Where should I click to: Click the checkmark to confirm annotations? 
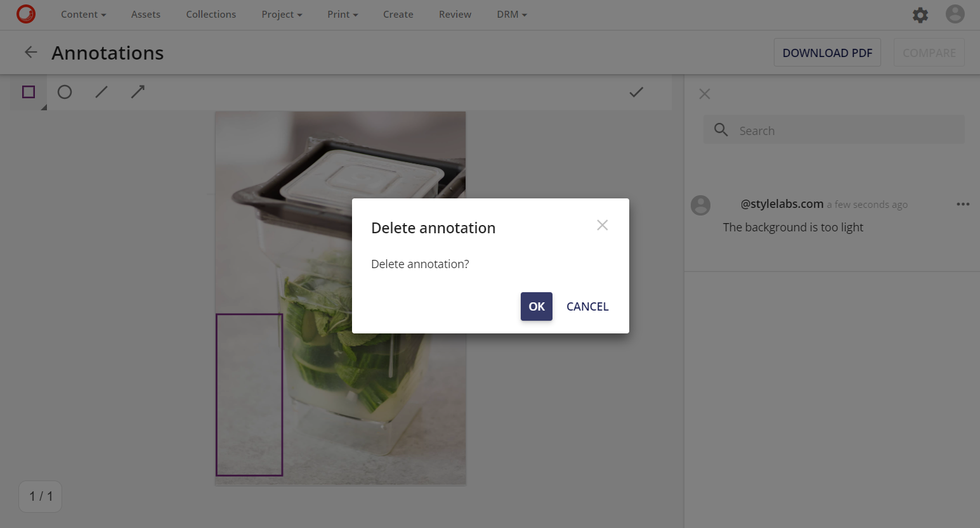(636, 92)
